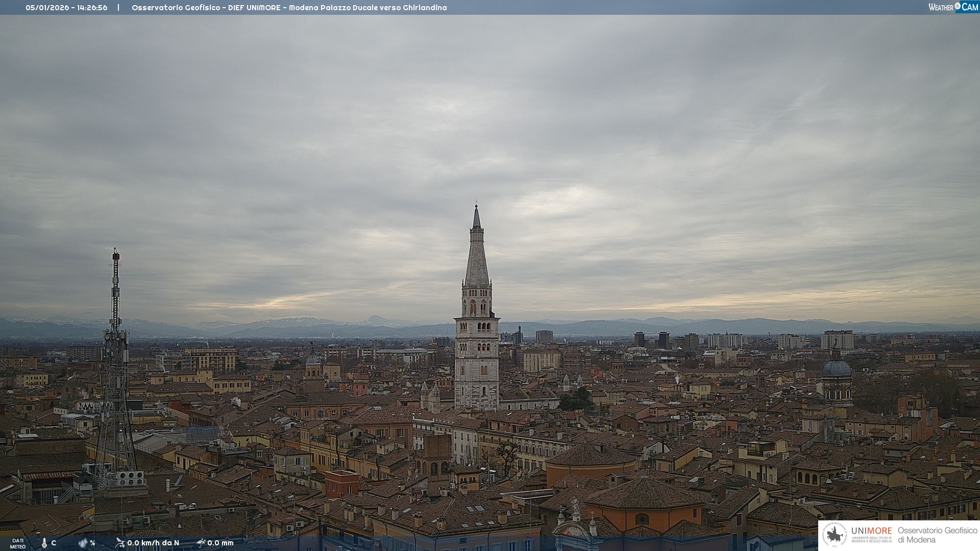Image resolution: width=980 pixels, height=551 pixels.
Task: Click the UNIMORE horseman seal emblem
Action: coord(835,535)
